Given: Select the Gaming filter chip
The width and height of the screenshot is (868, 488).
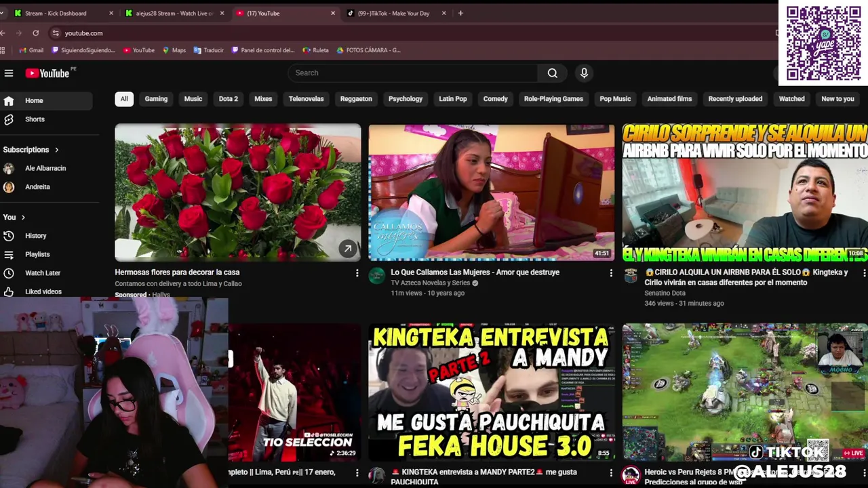Looking at the screenshot, I should point(156,99).
